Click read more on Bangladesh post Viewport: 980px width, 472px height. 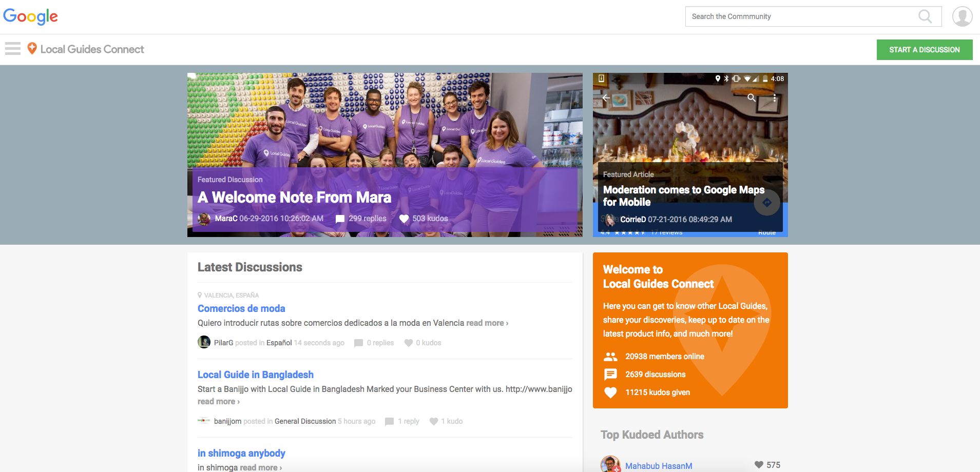click(219, 402)
